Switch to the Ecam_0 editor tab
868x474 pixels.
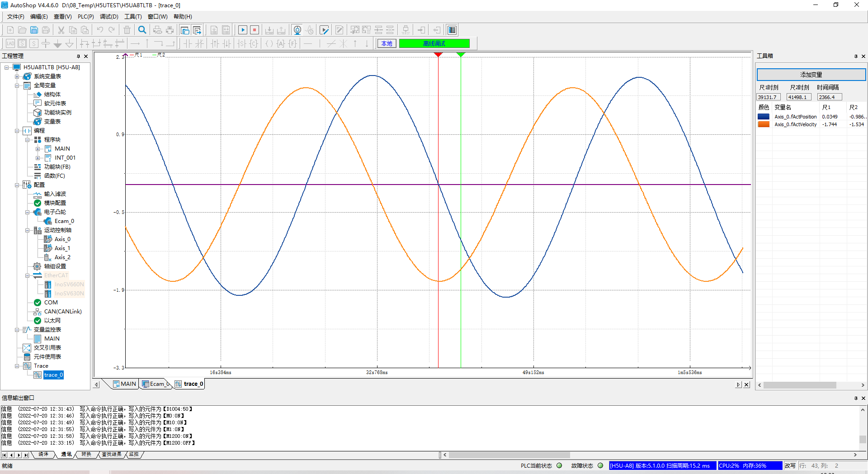point(156,384)
